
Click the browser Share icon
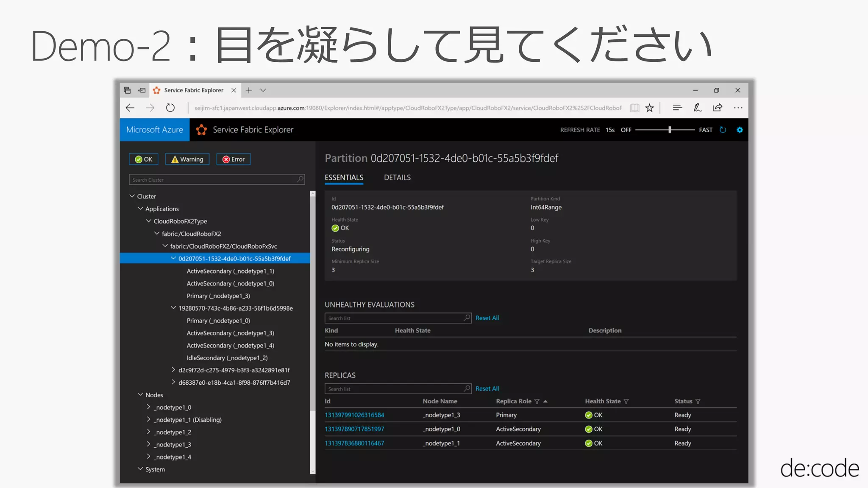[718, 108]
